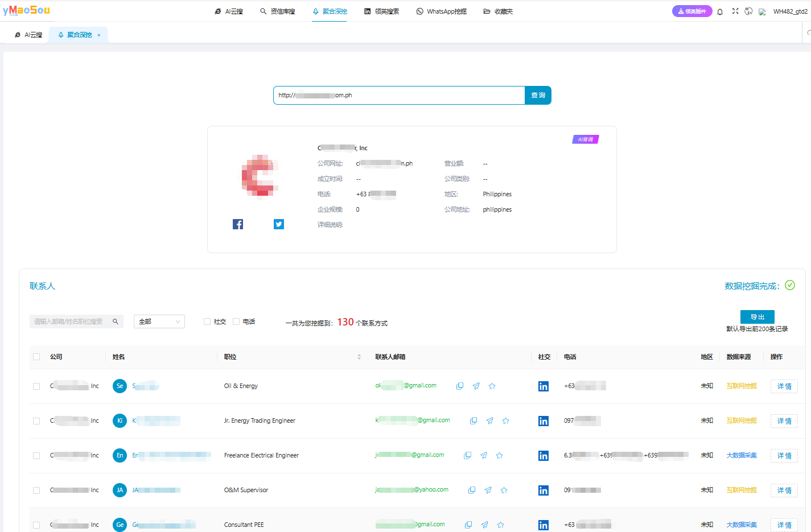The image size is (811, 532).
Task: Click the 查询 search button
Action: tap(538, 95)
